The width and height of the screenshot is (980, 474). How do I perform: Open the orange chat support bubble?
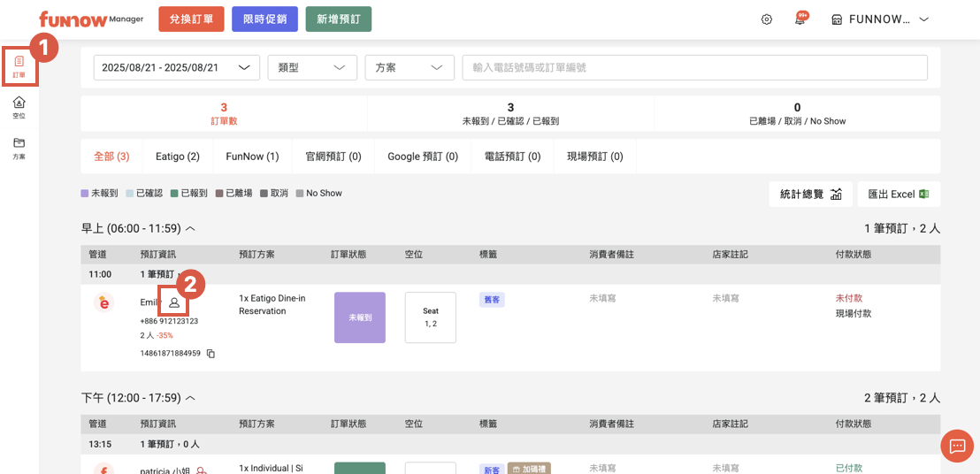click(x=956, y=447)
